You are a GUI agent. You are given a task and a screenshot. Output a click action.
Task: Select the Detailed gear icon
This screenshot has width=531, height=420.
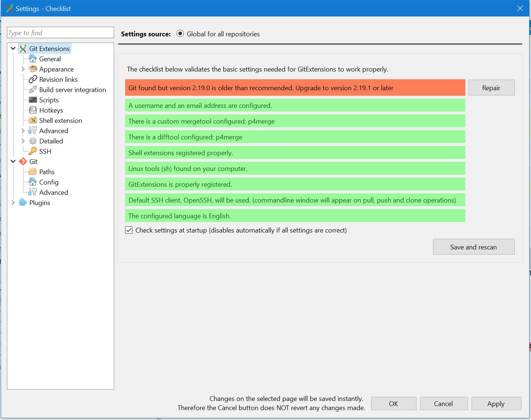coord(32,141)
